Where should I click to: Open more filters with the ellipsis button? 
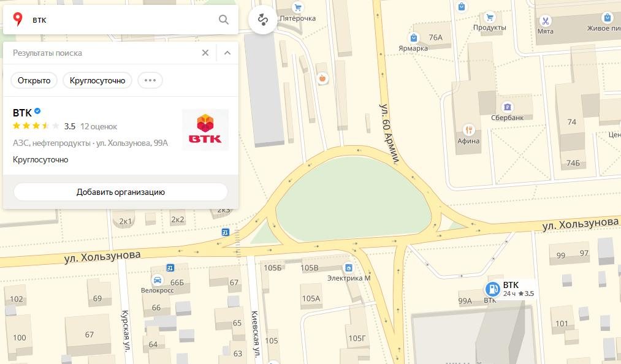point(150,80)
